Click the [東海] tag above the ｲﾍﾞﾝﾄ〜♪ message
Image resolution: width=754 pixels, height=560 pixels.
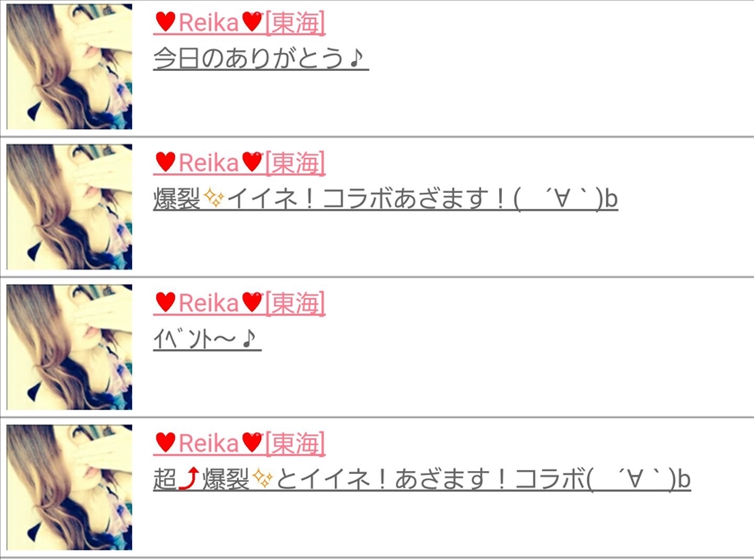pos(295,302)
